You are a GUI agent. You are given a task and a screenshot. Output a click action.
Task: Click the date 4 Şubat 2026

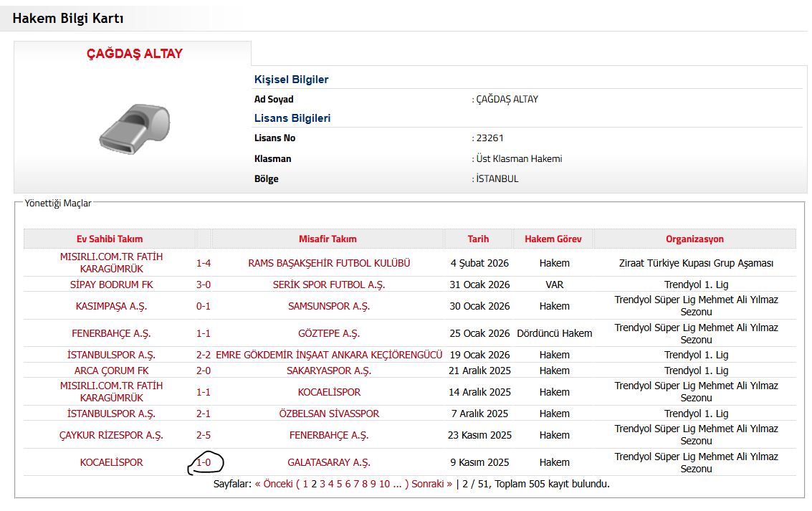point(479,263)
